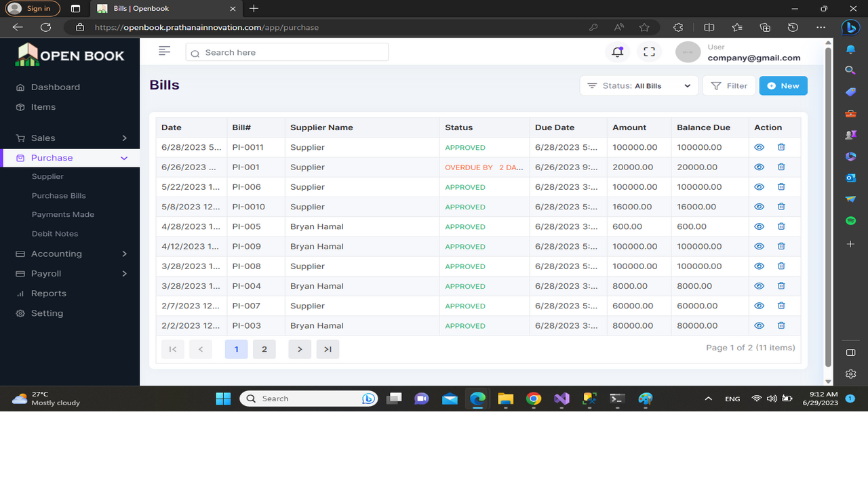The image size is (868, 488).
Task: Expand the Sales section in sidebar
Action: pyautogui.click(x=42, y=138)
